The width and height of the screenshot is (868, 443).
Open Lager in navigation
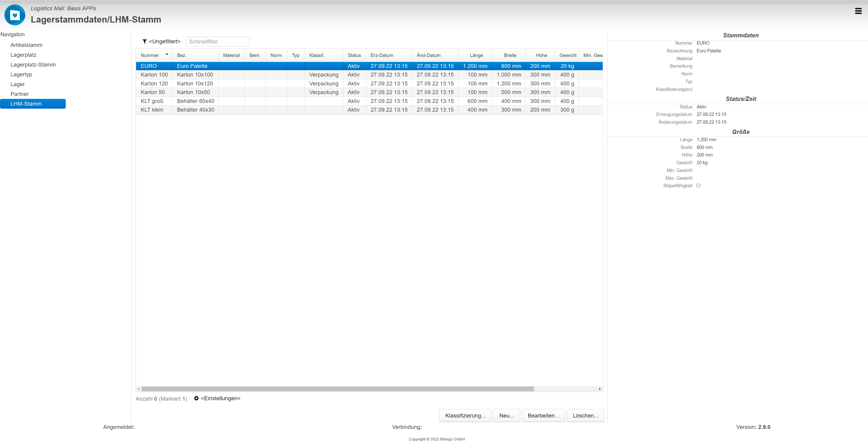point(18,84)
